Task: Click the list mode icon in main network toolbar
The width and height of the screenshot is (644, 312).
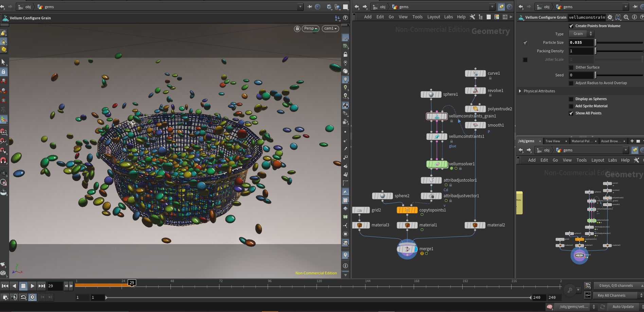Action: (488, 17)
